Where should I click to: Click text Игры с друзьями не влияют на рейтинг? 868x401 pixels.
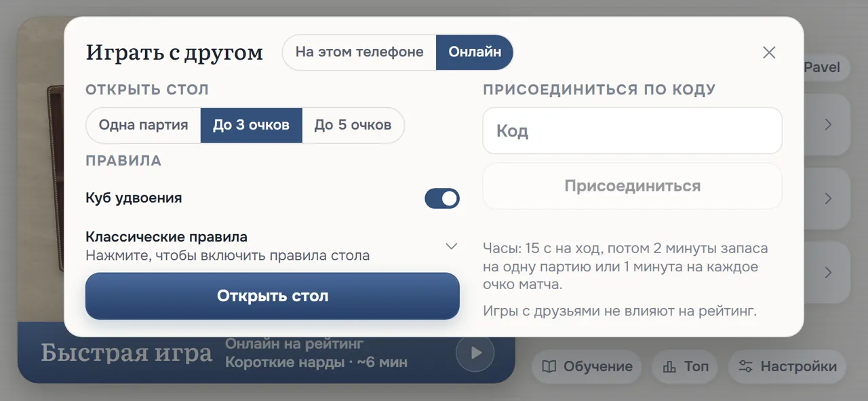point(620,311)
